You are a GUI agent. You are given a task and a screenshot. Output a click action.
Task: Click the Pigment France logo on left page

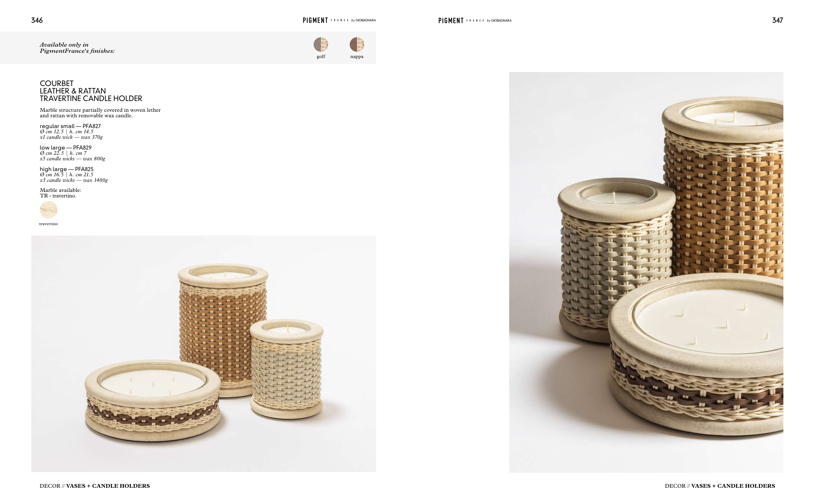[x=339, y=20]
